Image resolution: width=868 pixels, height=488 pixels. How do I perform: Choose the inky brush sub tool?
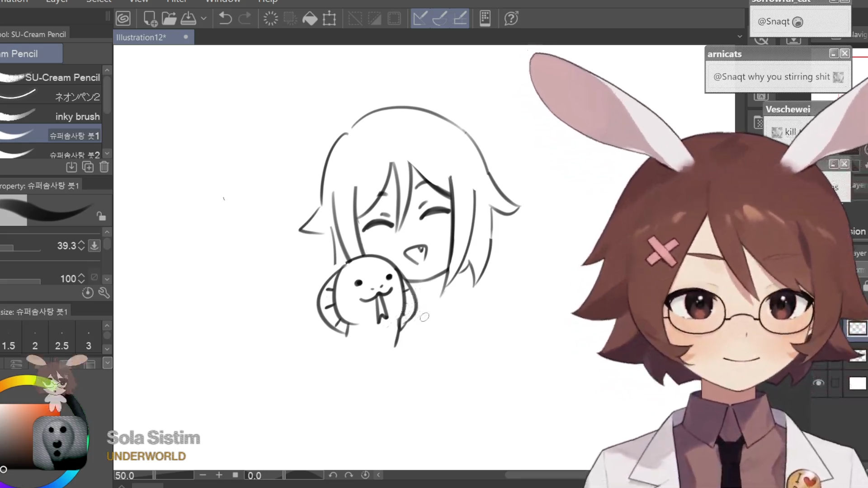[x=51, y=116]
